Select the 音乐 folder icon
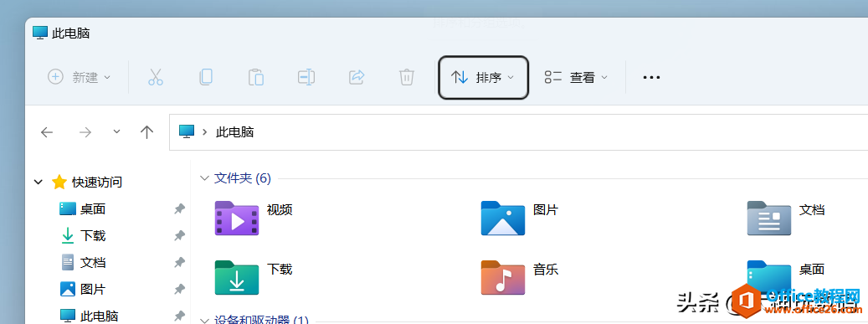Image resolution: width=868 pixels, height=324 pixels. [503, 277]
